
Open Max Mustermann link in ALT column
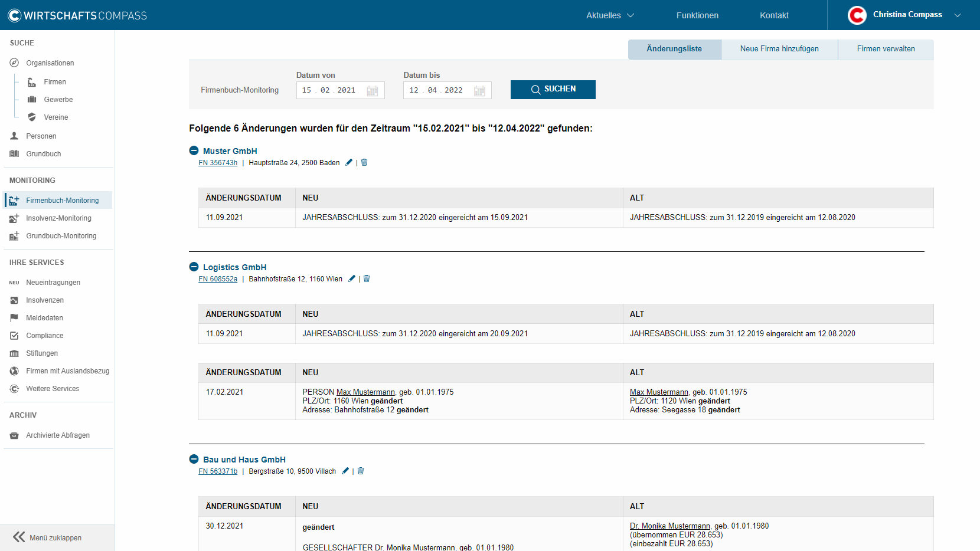(x=659, y=392)
